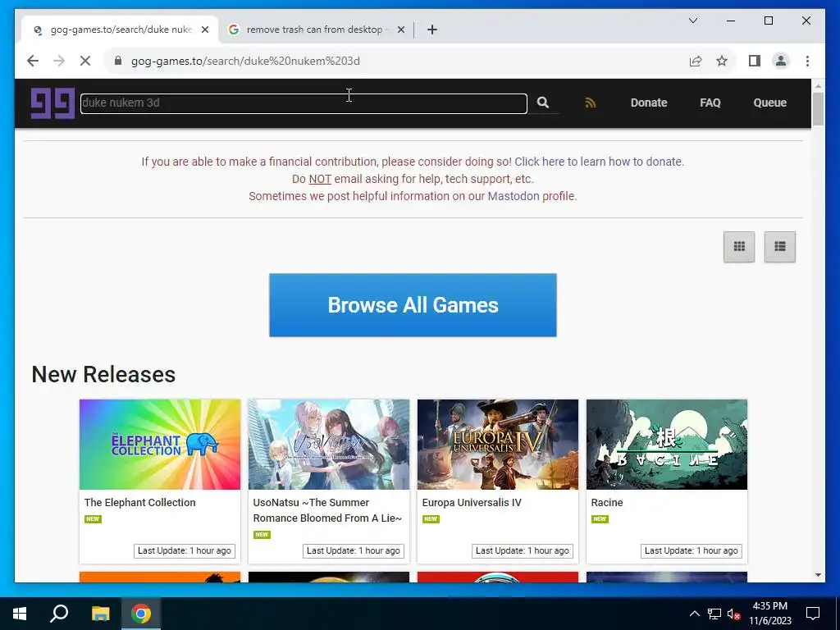Click the network status tray icon
Screen dimensions: 840x630
(714, 614)
